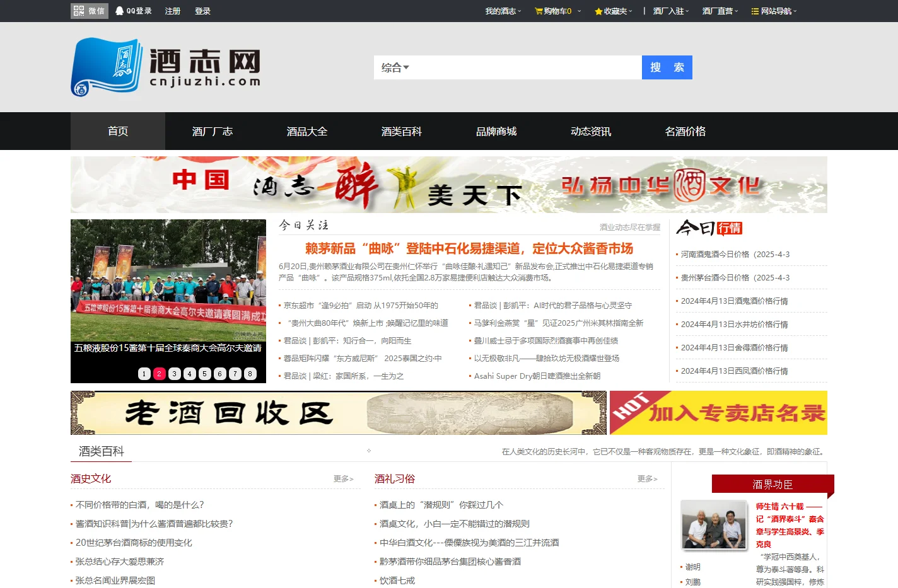Image resolution: width=898 pixels, height=588 pixels.
Task: Go to 首页 home tab
Action: tap(118, 131)
